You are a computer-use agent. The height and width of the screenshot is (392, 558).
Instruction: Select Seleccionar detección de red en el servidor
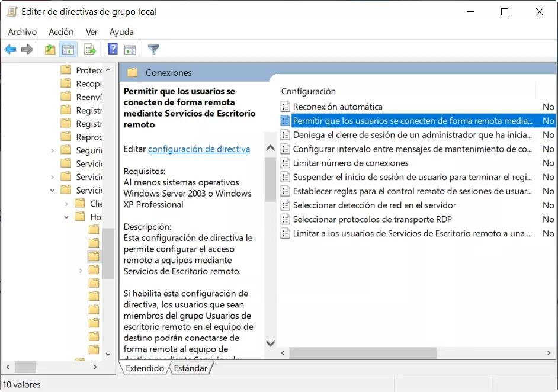click(x=374, y=205)
